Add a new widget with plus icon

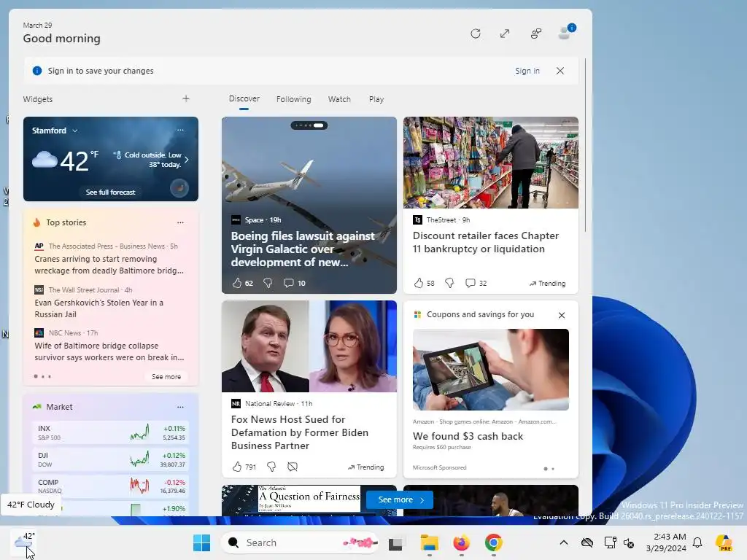(x=186, y=98)
